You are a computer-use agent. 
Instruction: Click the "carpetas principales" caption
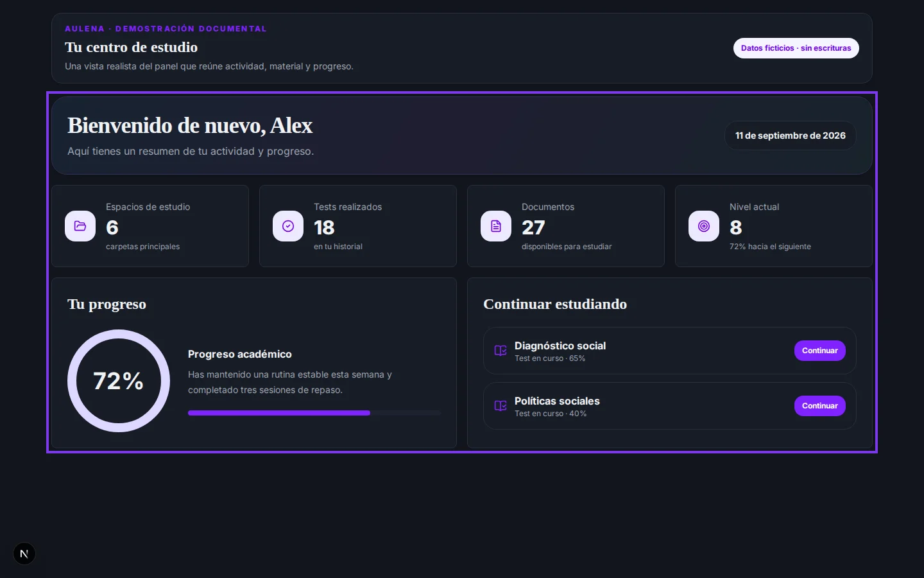pos(142,247)
